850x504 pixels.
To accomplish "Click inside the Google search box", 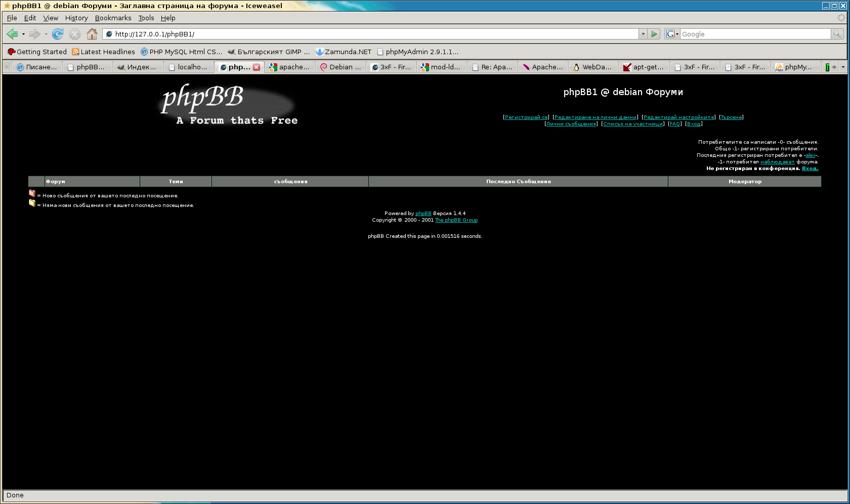I will pos(755,34).
